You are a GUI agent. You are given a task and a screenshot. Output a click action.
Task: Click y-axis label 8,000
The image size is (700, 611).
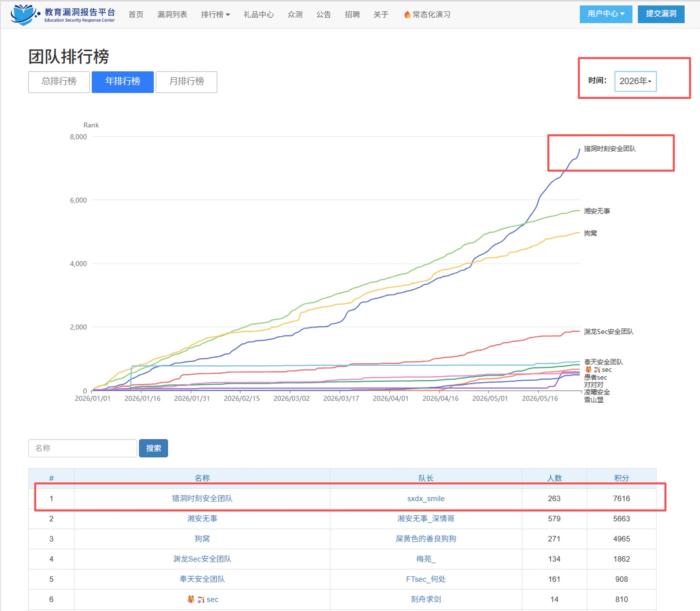click(x=78, y=137)
